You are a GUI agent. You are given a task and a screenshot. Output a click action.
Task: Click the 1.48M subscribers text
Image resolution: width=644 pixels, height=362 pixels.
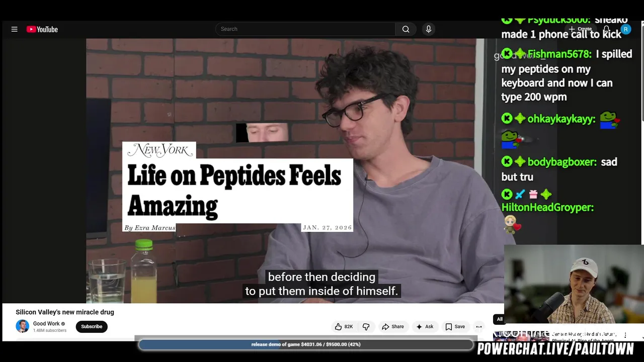[50, 330]
